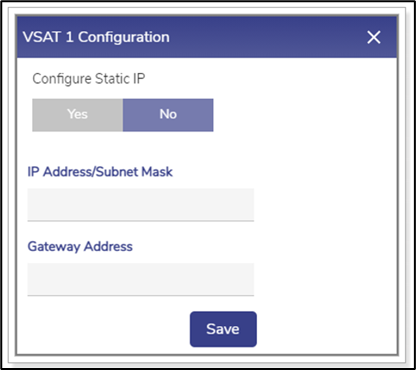Save the VSAT configuration

(x=223, y=329)
